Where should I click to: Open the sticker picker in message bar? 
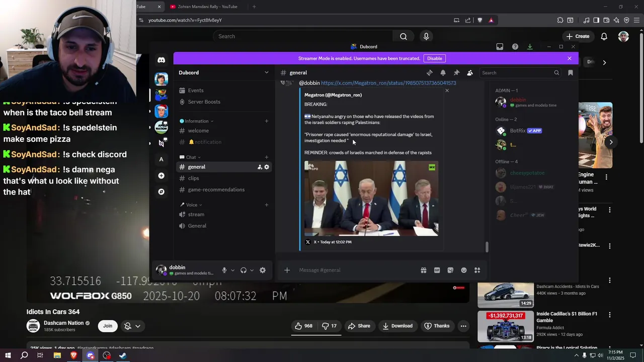pos(450,270)
